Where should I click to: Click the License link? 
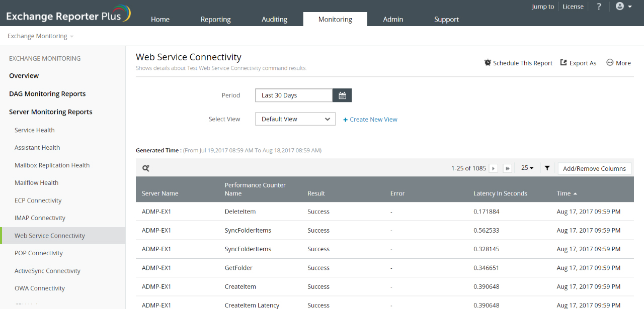pos(573,7)
